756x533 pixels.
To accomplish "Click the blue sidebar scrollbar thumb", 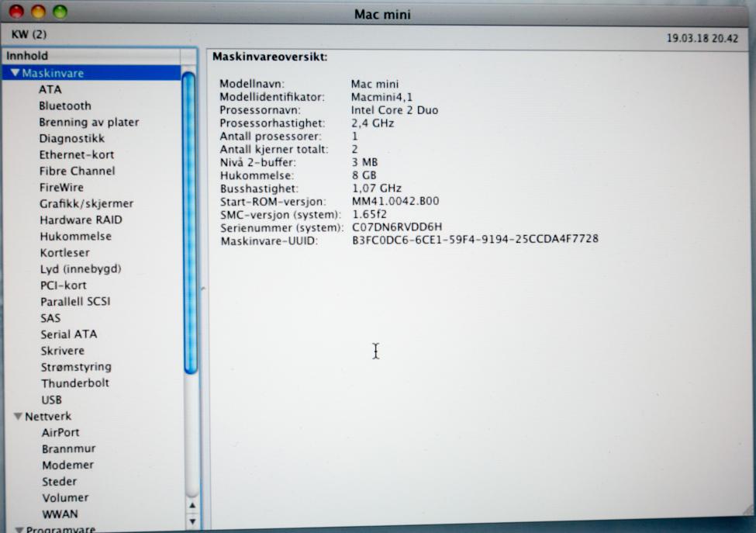I will 191,223.
